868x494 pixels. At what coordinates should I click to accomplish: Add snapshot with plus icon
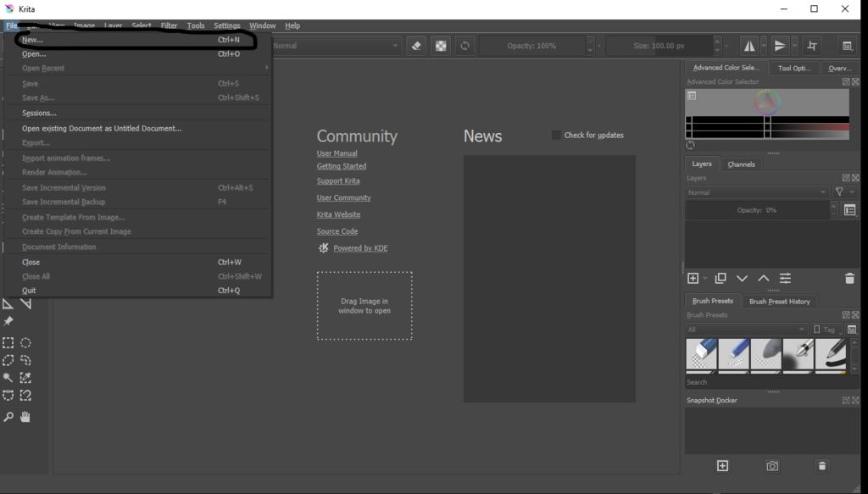coord(722,466)
